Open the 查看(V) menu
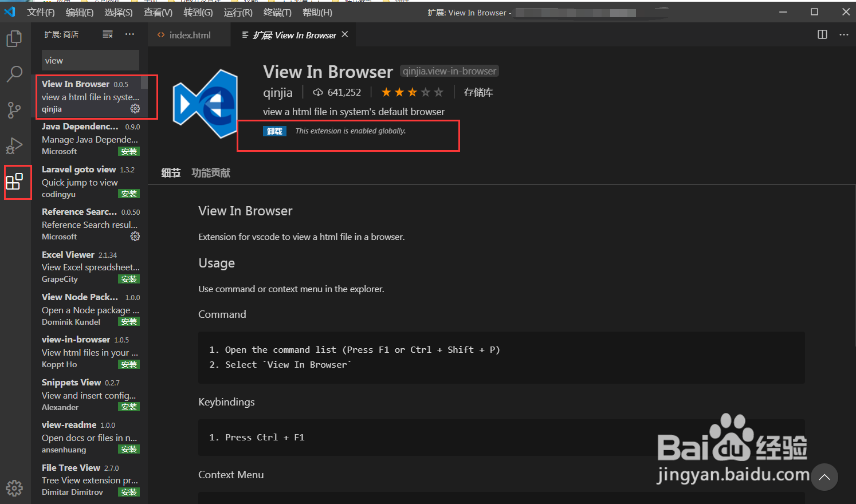 [158, 12]
